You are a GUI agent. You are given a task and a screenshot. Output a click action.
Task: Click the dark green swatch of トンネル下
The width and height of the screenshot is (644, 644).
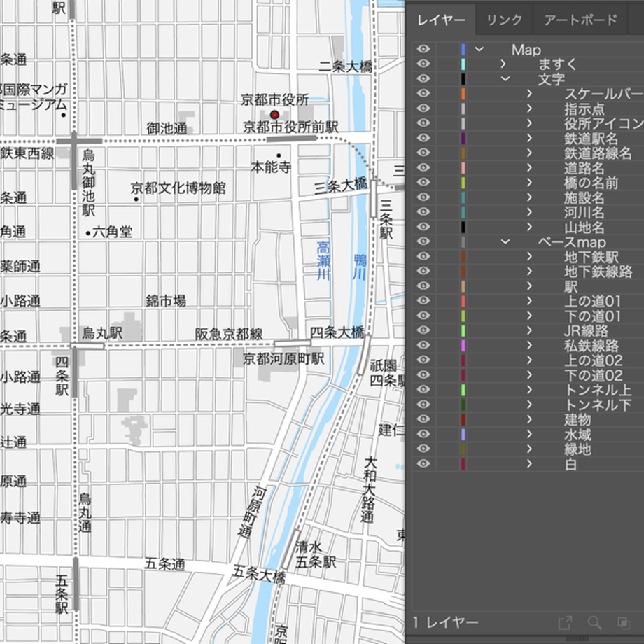point(463,405)
